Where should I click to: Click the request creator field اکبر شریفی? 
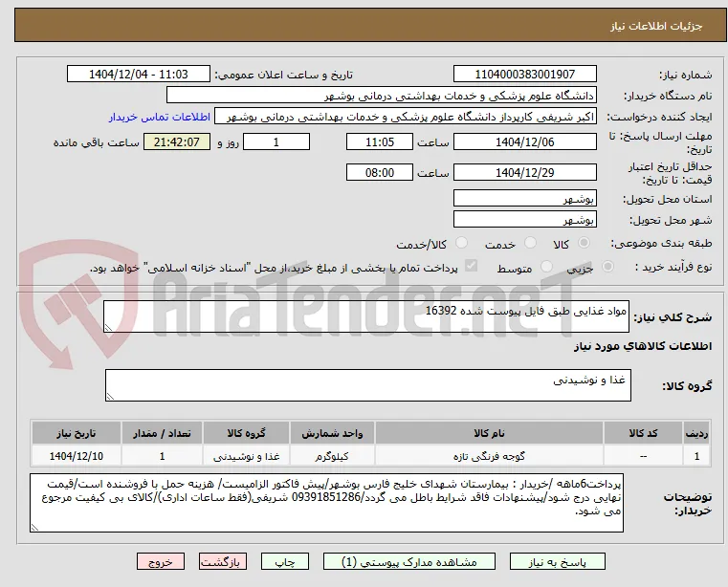point(406,117)
